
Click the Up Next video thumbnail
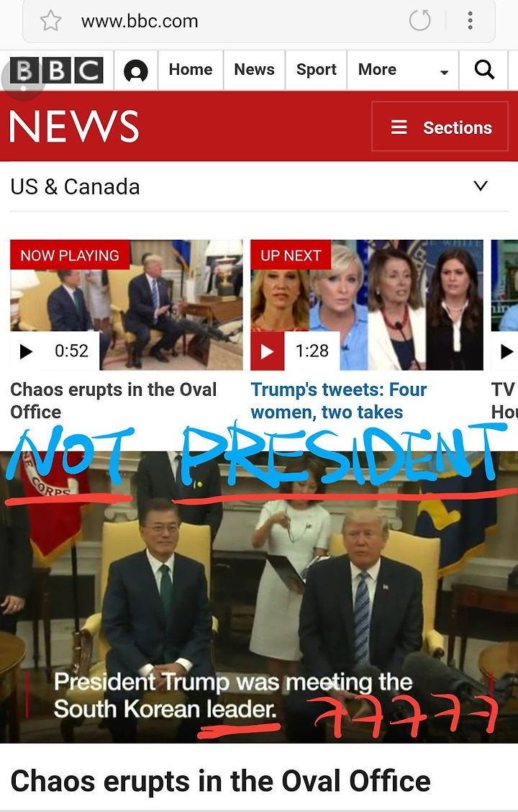point(367,304)
